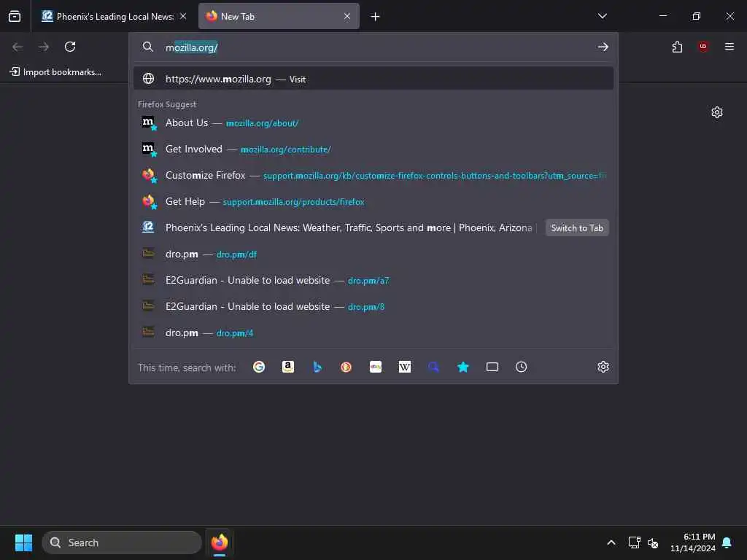Screen dimensions: 747x560
Task: Open E2Guardian dro.pm/a7 suggestion
Action: 373,280
